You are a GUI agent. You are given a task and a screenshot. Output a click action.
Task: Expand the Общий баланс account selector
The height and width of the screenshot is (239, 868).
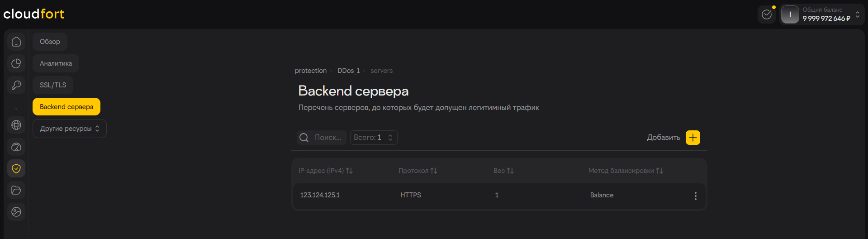[857, 14]
